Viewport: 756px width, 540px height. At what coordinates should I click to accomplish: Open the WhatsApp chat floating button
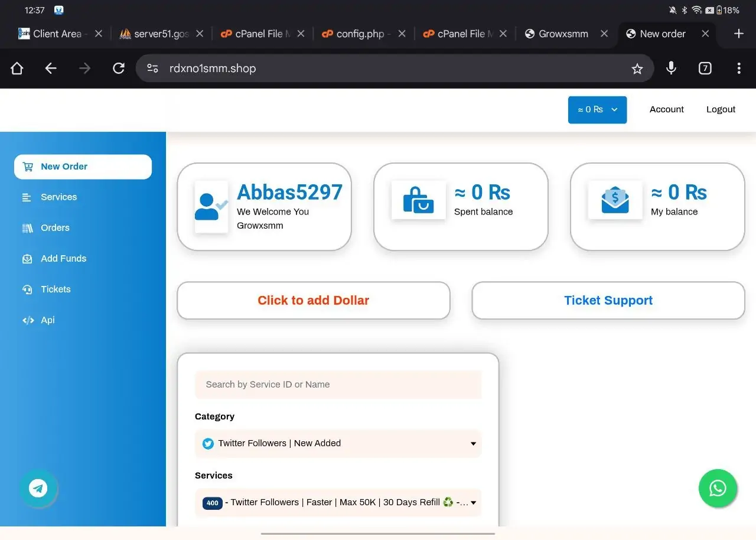pyautogui.click(x=718, y=489)
